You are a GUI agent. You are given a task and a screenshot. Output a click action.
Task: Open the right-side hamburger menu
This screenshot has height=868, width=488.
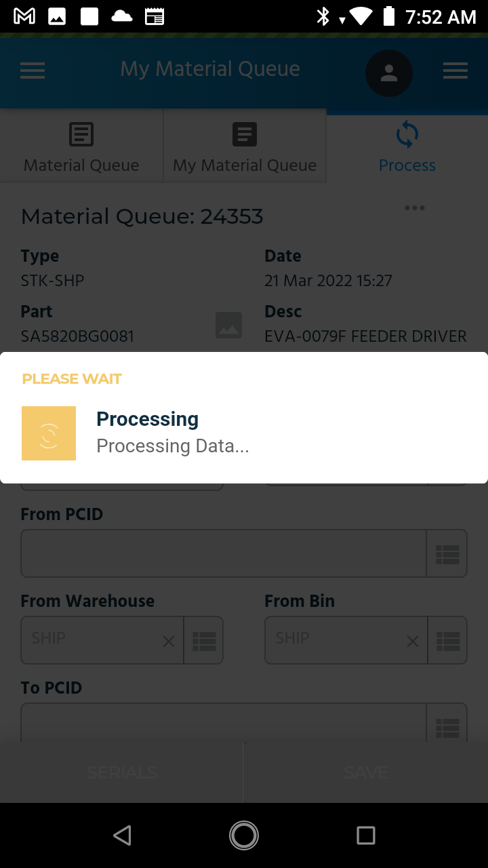point(455,71)
